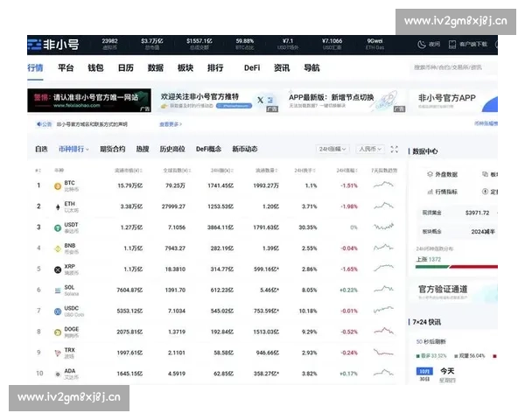Open the 排行 nav tab
This screenshot has height=420, width=525.
click(x=215, y=68)
